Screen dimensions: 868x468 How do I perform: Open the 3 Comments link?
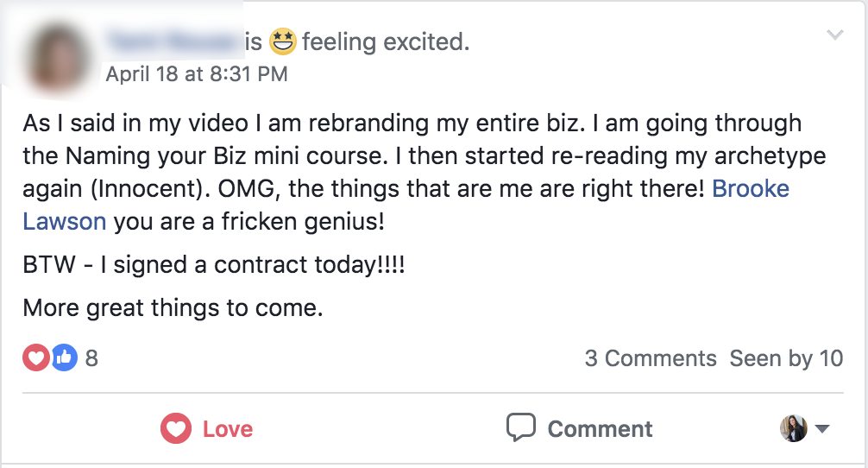click(x=651, y=358)
